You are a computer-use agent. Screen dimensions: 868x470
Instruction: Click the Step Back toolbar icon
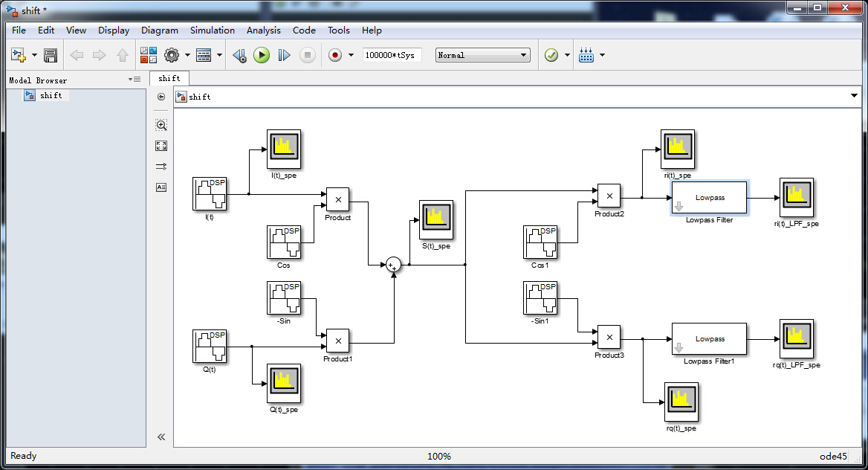[239, 55]
